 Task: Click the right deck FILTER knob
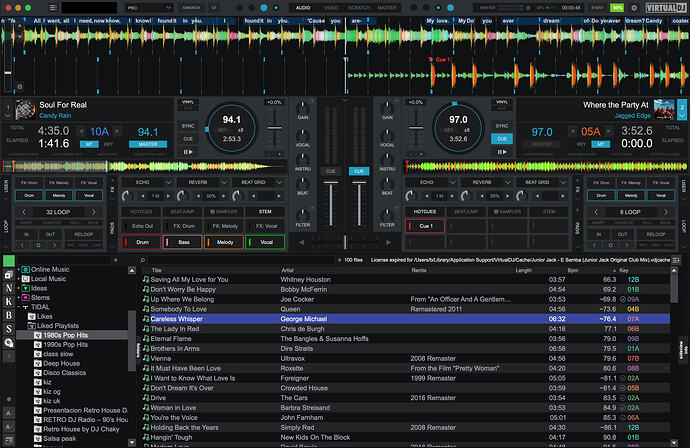pyautogui.click(x=387, y=215)
